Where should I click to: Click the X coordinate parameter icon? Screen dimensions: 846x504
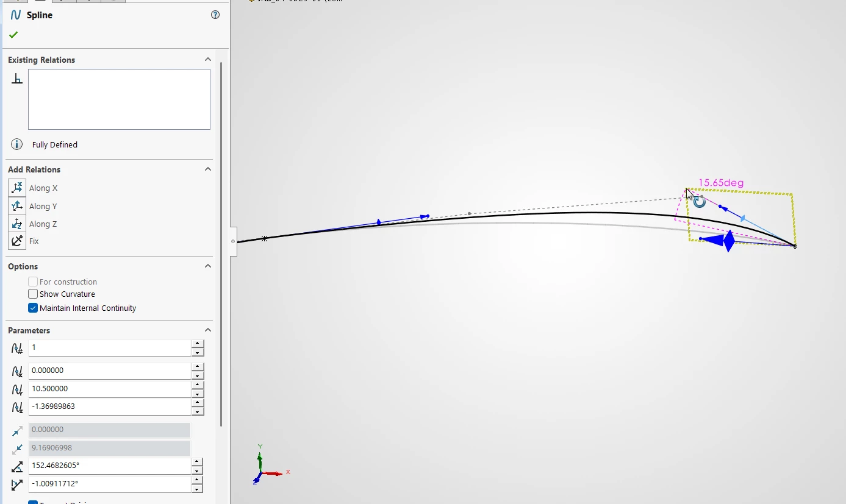(17, 371)
